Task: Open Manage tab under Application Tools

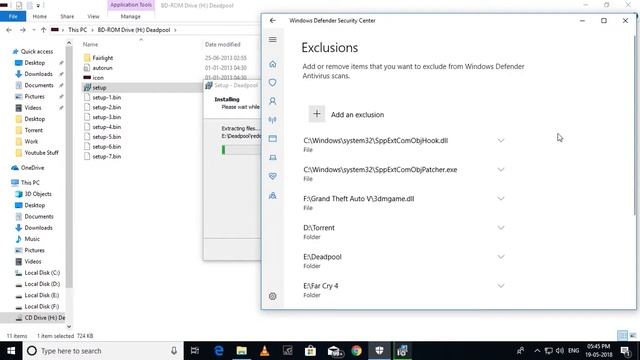Action: click(x=131, y=16)
